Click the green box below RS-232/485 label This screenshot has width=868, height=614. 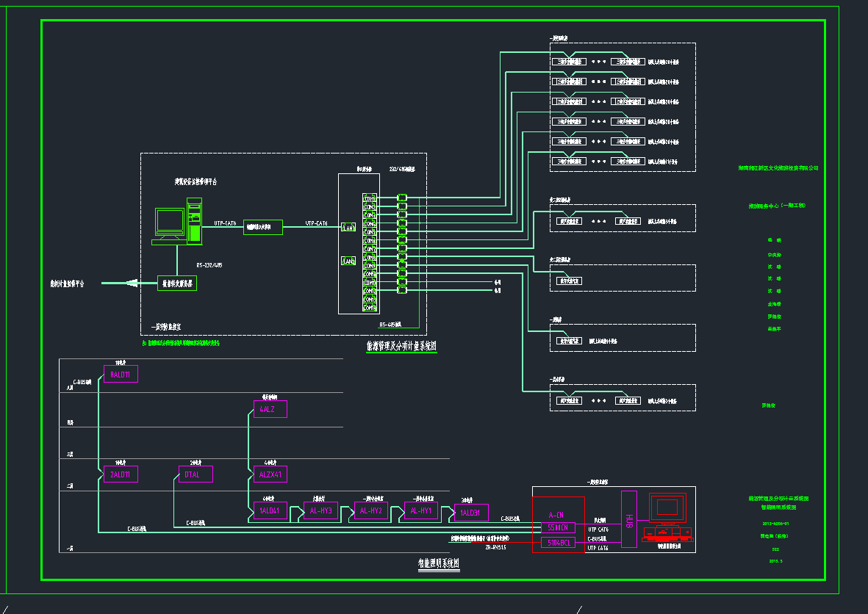coord(178,283)
